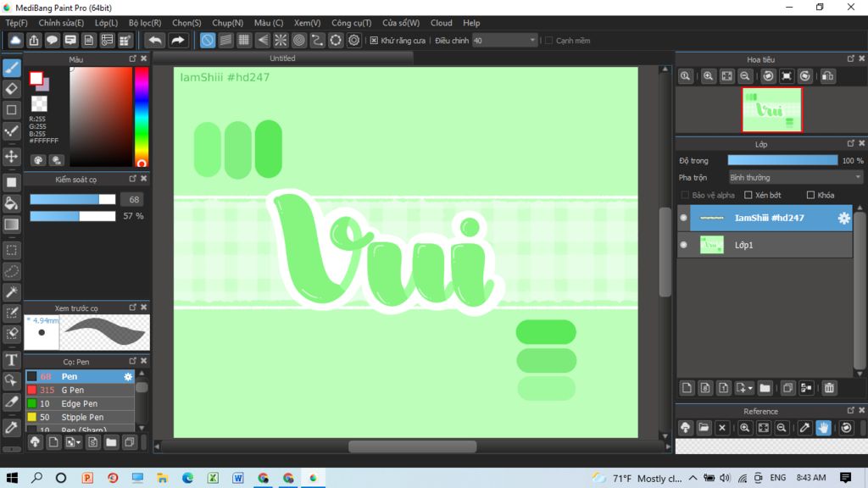The height and width of the screenshot is (488, 868).
Task: Enable crisscross grid snap
Action: (x=244, y=41)
